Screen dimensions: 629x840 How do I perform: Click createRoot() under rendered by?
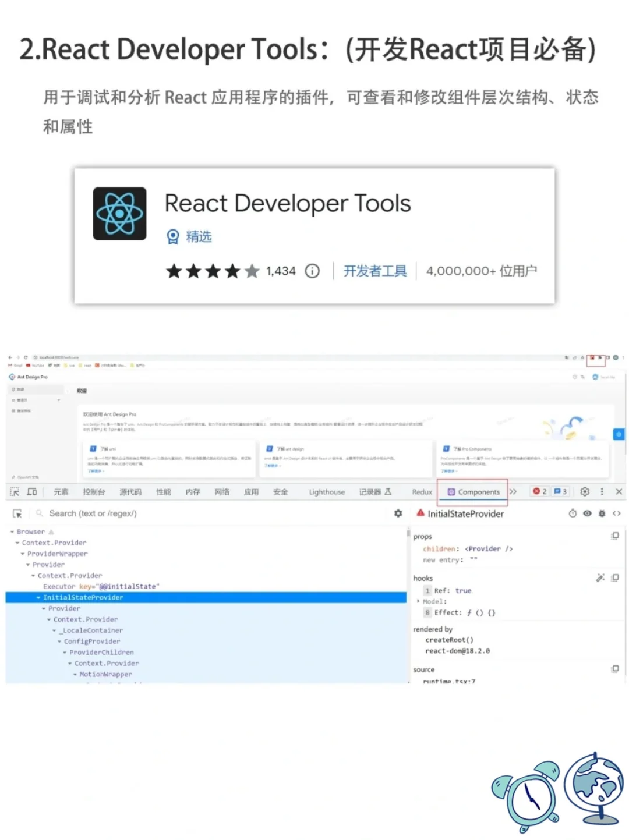tap(449, 640)
